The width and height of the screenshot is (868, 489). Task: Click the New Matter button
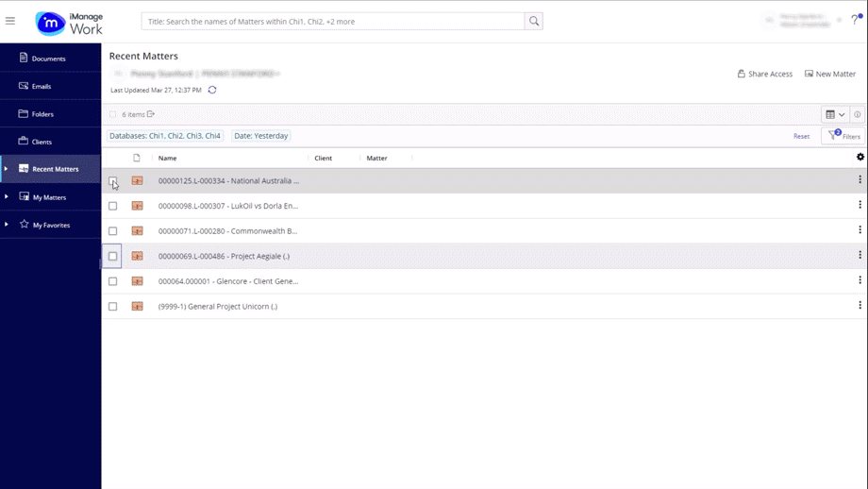pyautogui.click(x=829, y=74)
